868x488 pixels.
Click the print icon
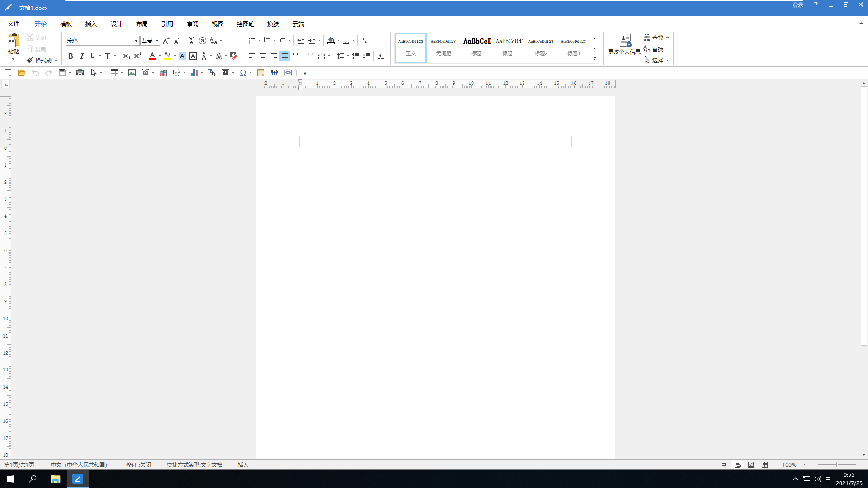click(x=80, y=73)
